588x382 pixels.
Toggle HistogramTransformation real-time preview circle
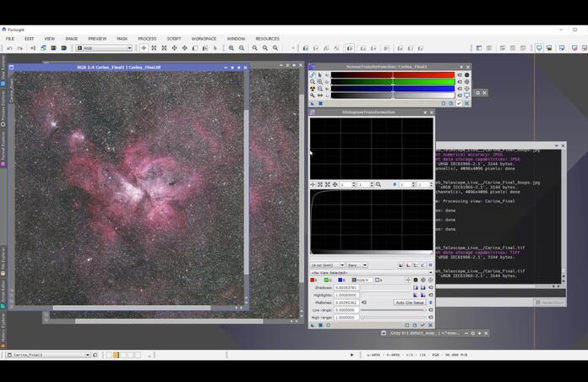(x=328, y=325)
